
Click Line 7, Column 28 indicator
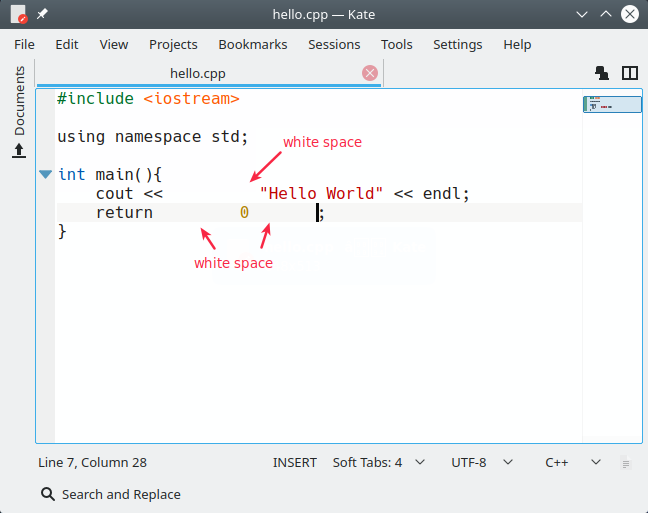(92, 463)
